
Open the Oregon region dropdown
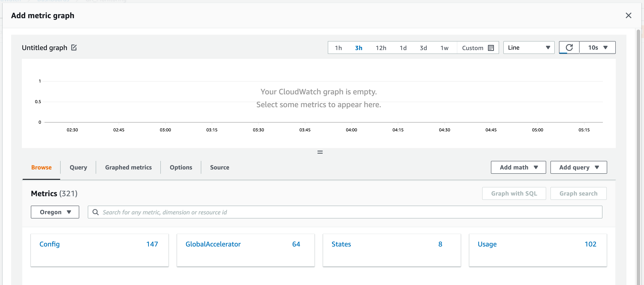(55, 212)
